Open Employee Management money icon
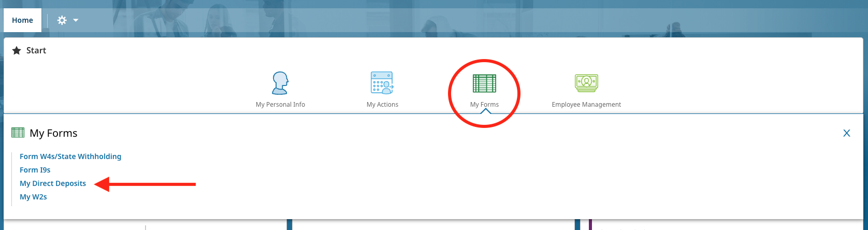 [586, 83]
